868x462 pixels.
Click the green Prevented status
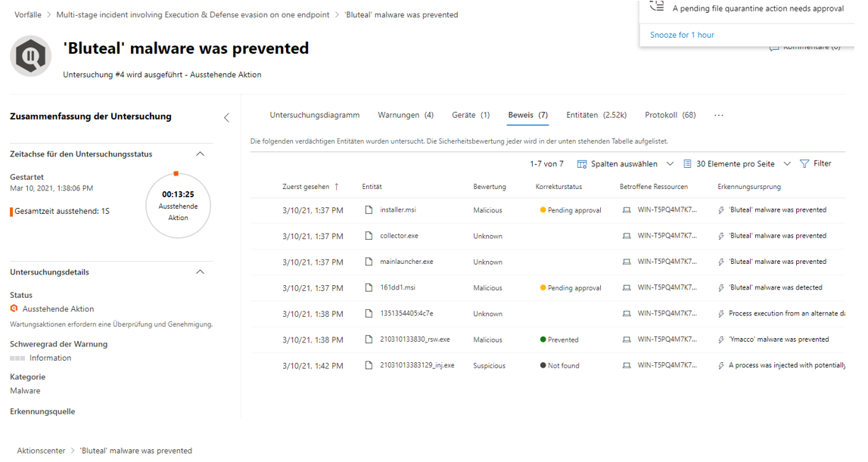[559, 340]
